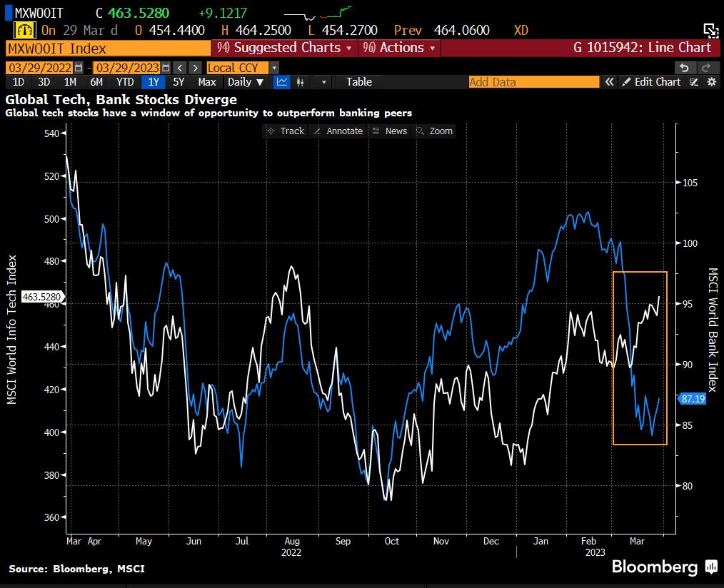724x588 pixels.
Task: Select the Max time range
Action: pyautogui.click(x=207, y=82)
